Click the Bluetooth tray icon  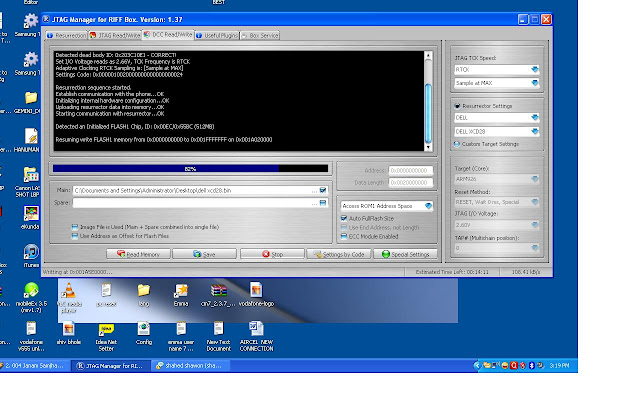531,366
